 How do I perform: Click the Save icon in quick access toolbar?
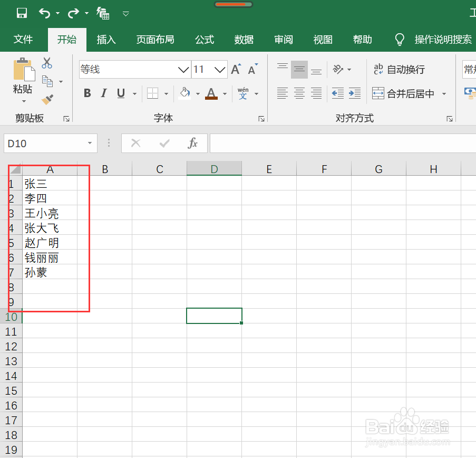(x=22, y=13)
